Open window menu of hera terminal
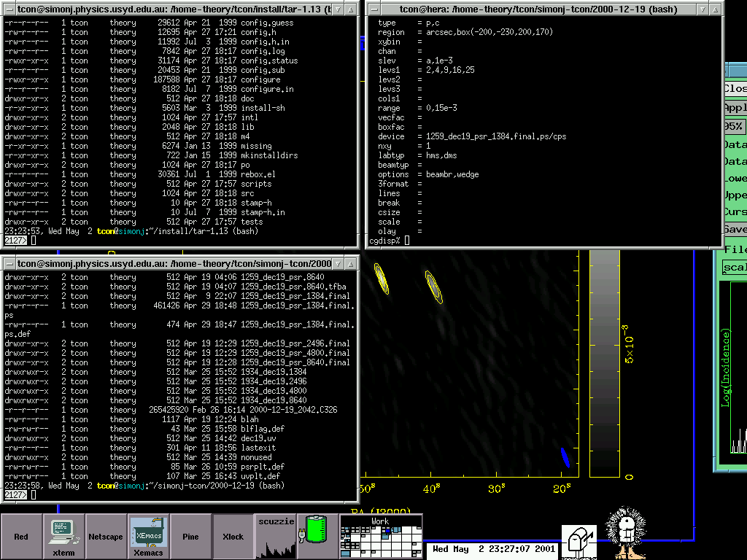Image resolution: width=747 pixels, height=560 pixels. tap(374, 9)
